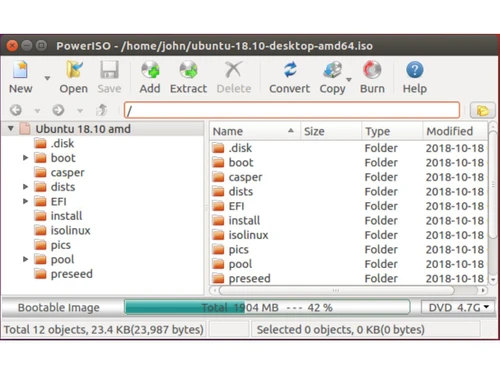The width and height of the screenshot is (500, 375).
Task: Click the folder view button beside path
Action: point(482,110)
